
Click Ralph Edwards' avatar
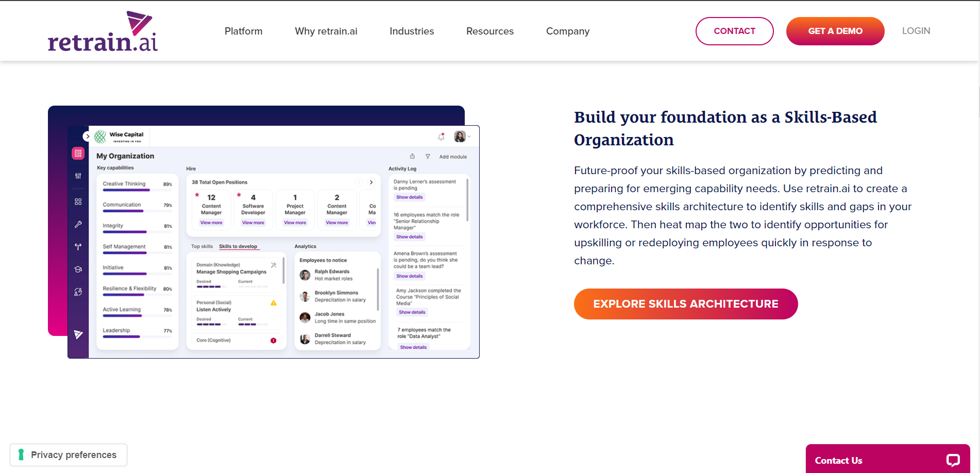(x=305, y=275)
